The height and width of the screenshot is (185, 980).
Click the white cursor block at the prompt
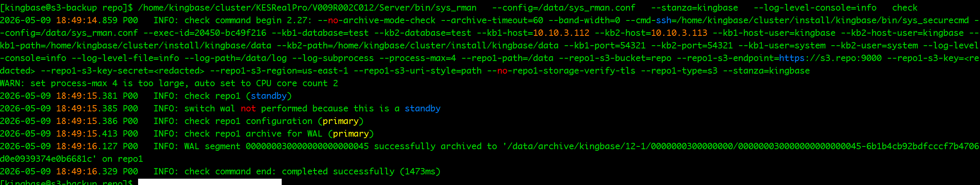point(210,182)
